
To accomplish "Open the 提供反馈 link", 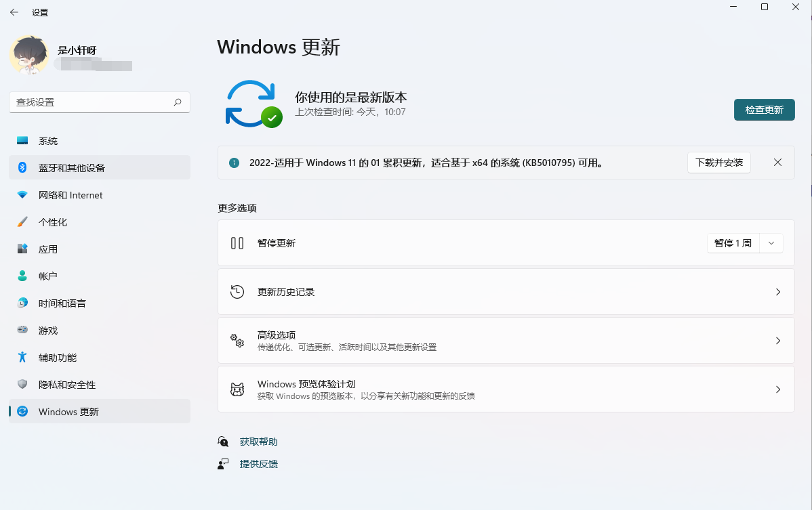I will click(x=258, y=463).
